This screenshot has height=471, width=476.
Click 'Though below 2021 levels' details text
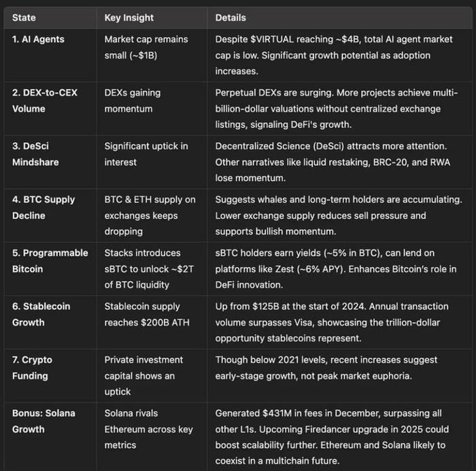[326, 368]
